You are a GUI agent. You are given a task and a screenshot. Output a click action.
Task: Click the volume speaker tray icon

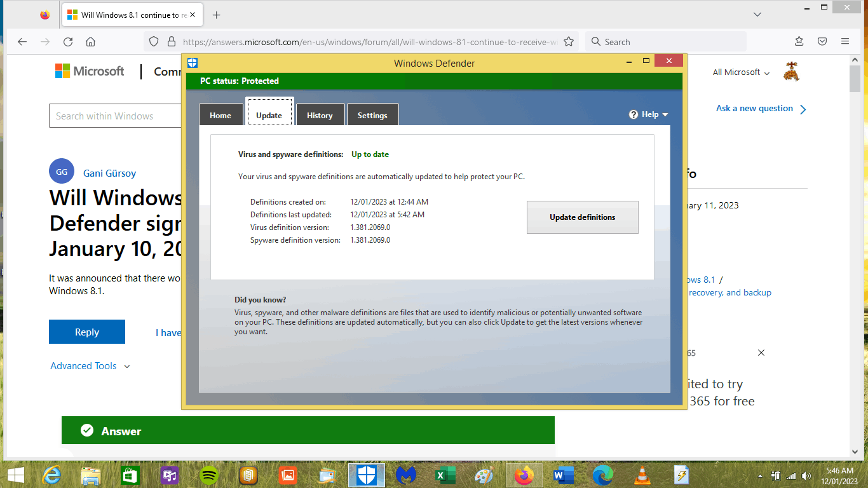click(x=807, y=475)
